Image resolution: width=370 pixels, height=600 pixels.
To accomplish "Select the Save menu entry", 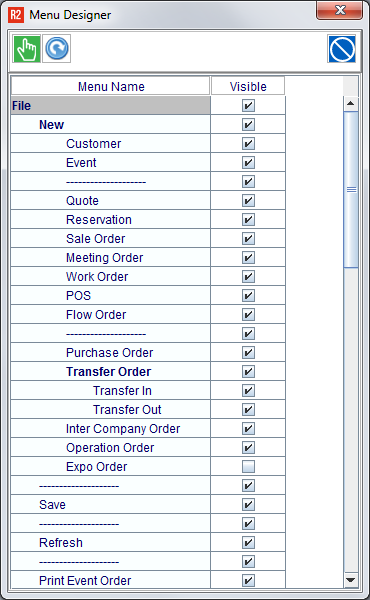I will [x=111, y=504].
